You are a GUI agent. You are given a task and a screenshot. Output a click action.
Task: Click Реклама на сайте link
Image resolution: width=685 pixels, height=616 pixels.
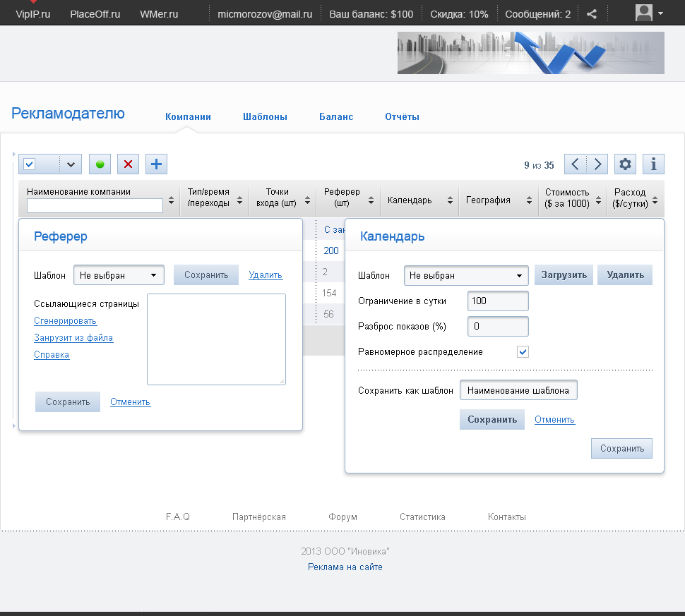point(345,567)
